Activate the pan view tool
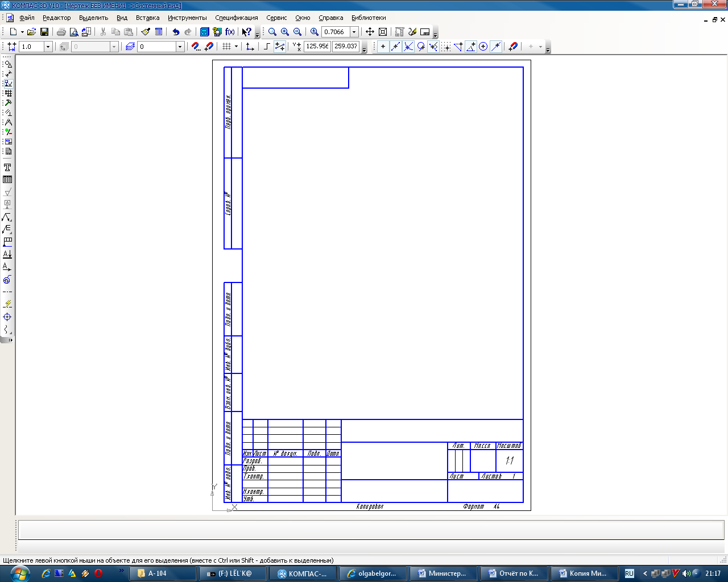The image size is (728, 582). (x=370, y=32)
